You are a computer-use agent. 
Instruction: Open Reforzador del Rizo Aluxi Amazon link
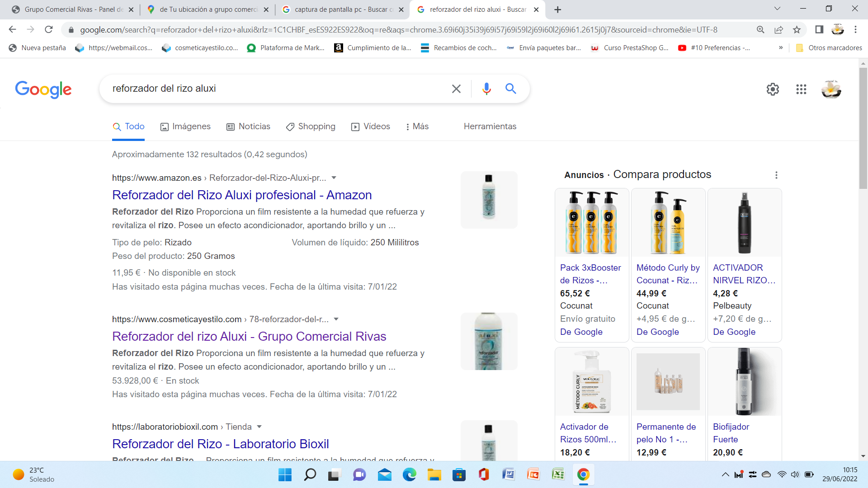[x=242, y=195]
